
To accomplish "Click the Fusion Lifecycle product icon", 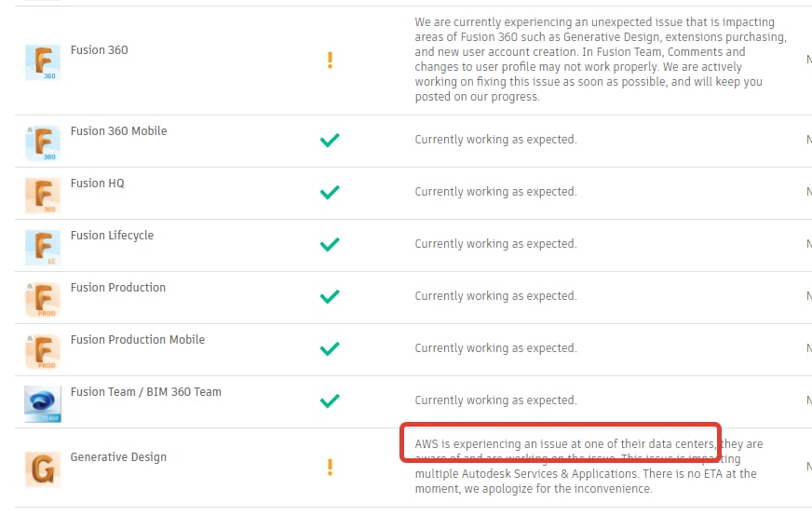I will (42, 248).
